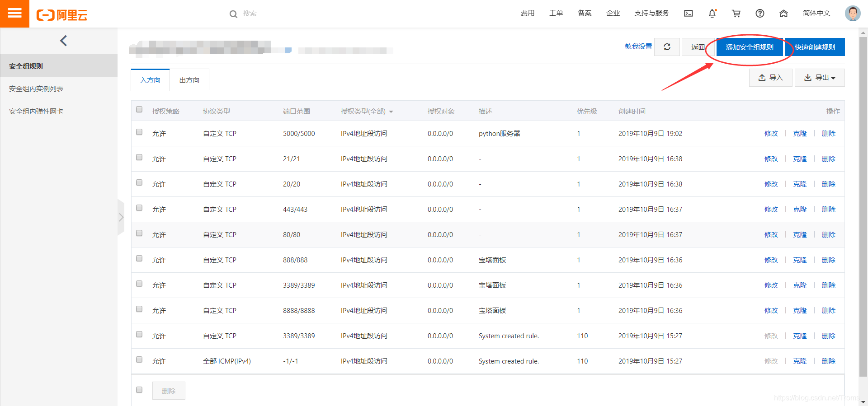Open the 导出 export dropdown
868x406 pixels.
coord(820,78)
